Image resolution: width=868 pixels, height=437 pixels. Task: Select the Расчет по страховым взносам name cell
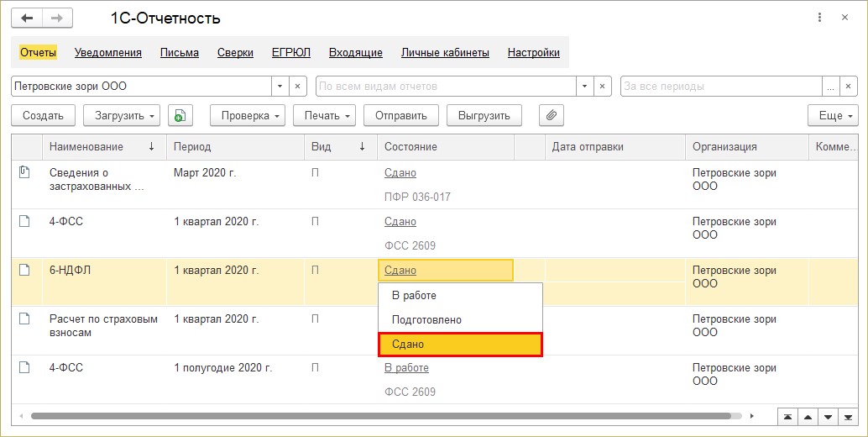(105, 330)
